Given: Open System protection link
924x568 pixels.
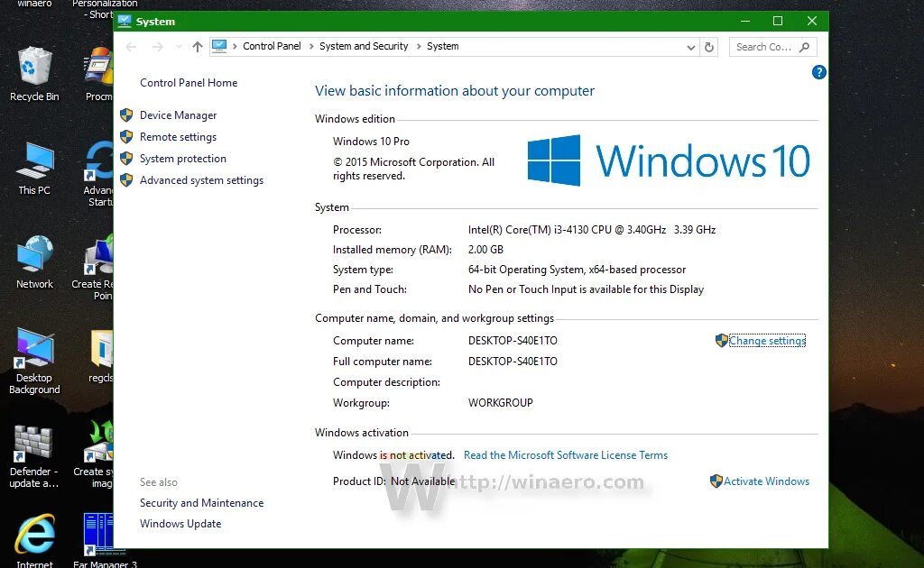Looking at the screenshot, I should point(182,159).
